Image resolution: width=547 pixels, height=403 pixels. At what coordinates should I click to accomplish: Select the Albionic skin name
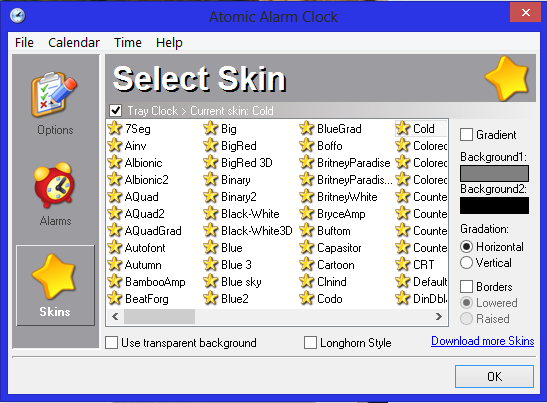pos(143,163)
